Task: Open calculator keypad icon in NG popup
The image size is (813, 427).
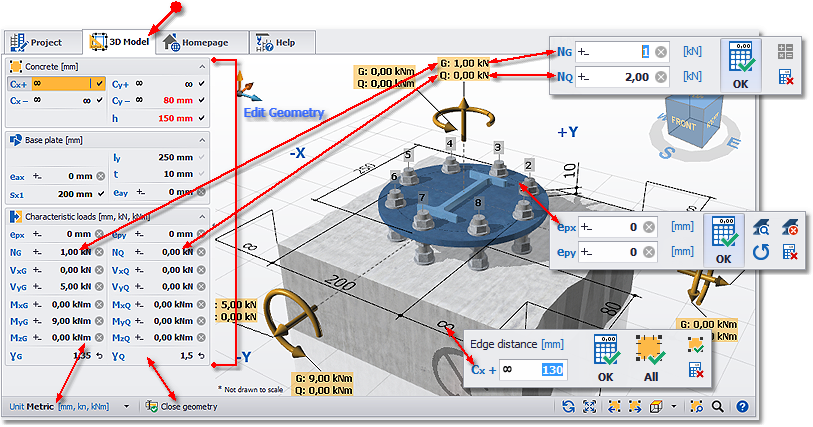Action: 786,51
